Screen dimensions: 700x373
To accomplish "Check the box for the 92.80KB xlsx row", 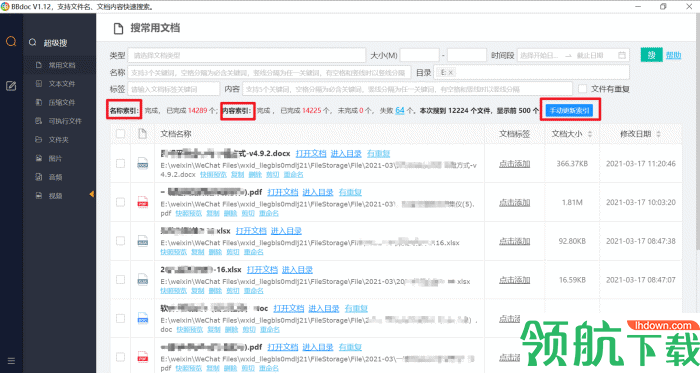I will (x=121, y=241).
